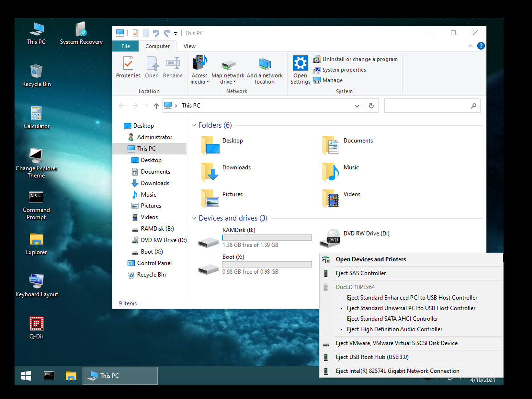Open the Calculator desktop icon
The width and height of the screenshot is (532, 399).
(x=36, y=118)
